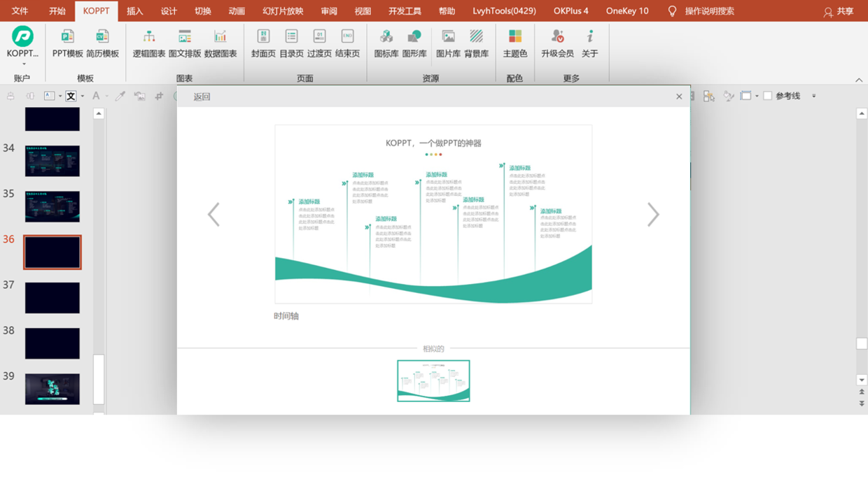Screen dimensions: 868x486
Task: Switch to the 动画 tab
Action: click(237, 11)
